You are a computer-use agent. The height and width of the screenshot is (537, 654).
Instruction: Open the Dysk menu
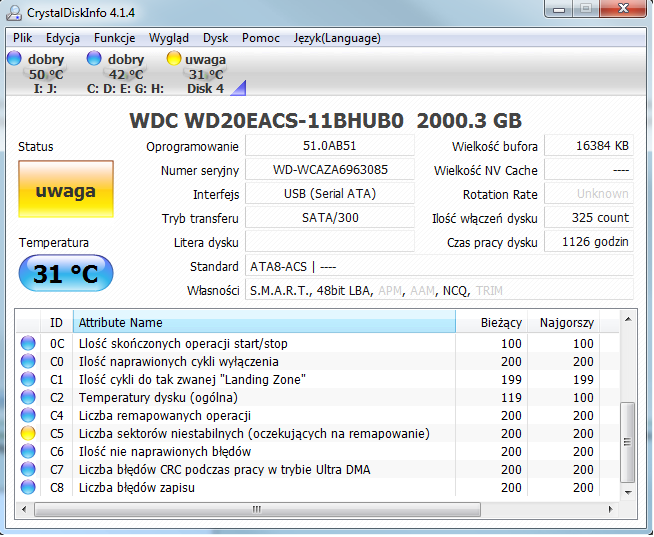215,38
